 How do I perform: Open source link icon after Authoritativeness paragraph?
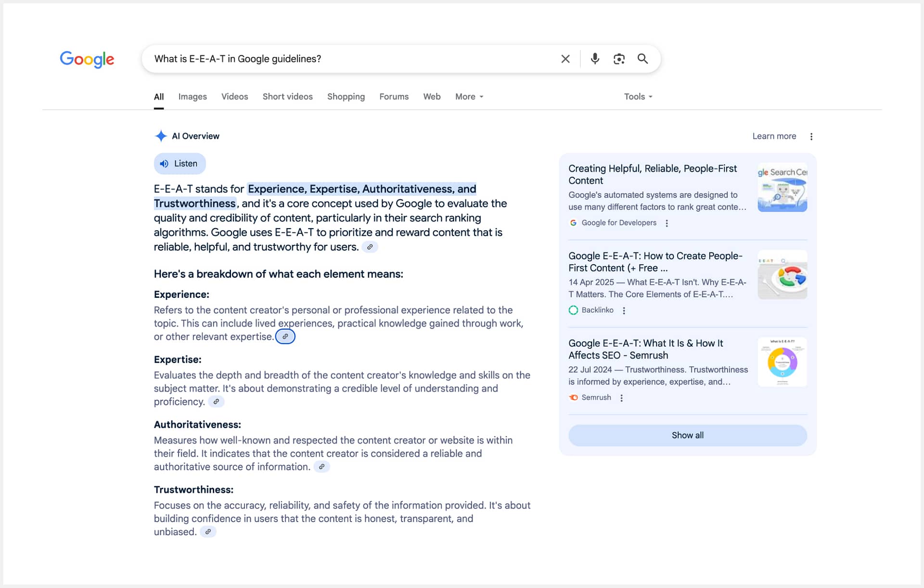(x=321, y=467)
